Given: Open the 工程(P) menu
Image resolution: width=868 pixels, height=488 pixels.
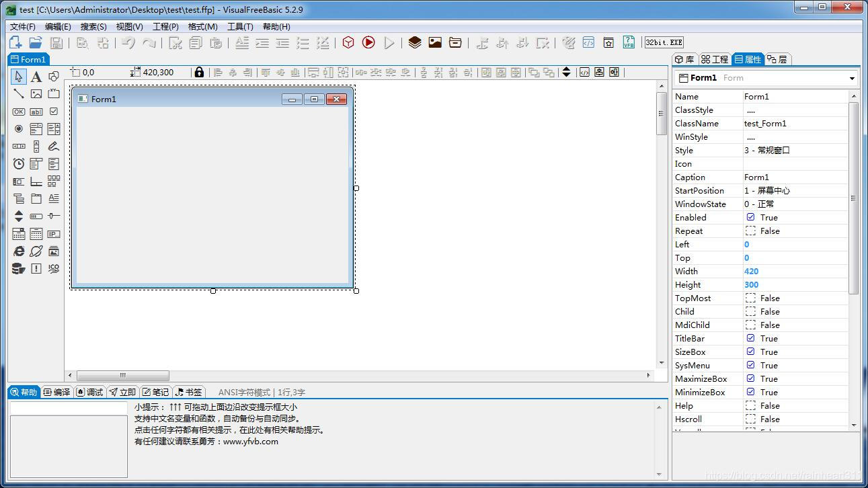Looking at the screenshot, I should [166, 26].
